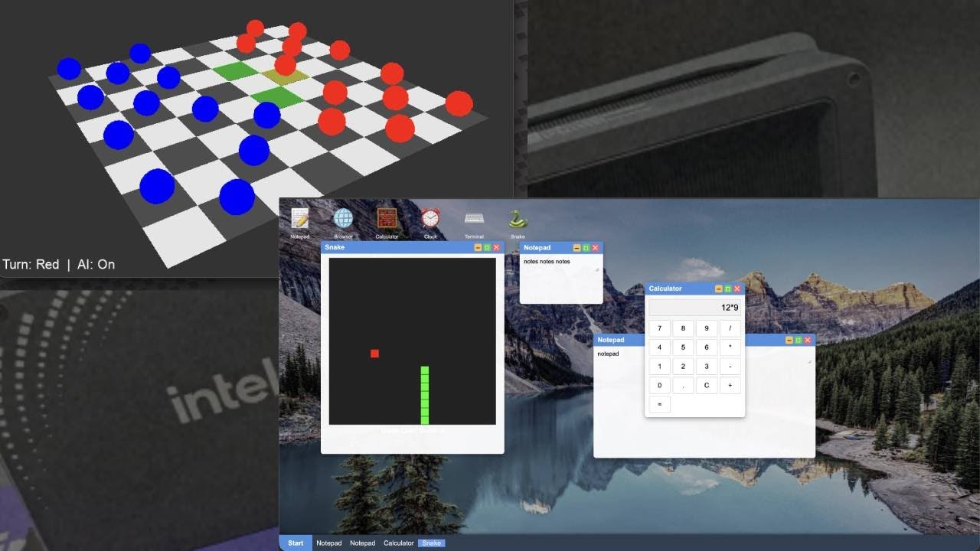Close the 'notes notes notes' Notepad window

[595, 248]
